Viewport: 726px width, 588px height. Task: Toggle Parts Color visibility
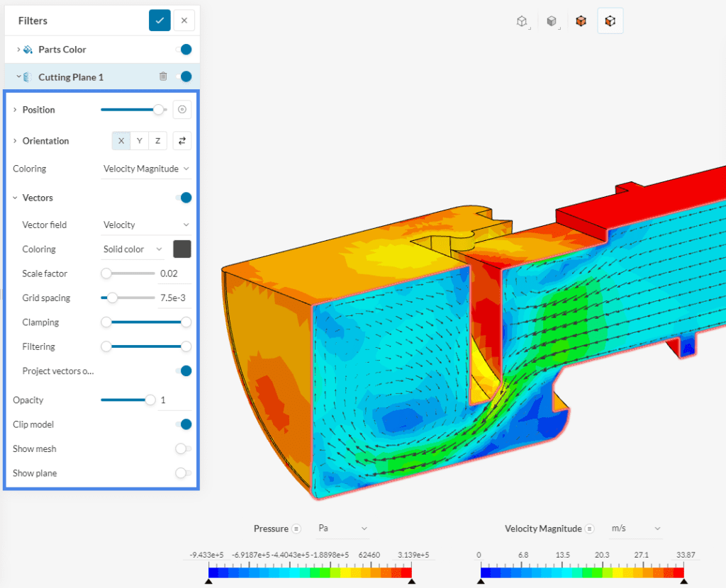[186, 49]
